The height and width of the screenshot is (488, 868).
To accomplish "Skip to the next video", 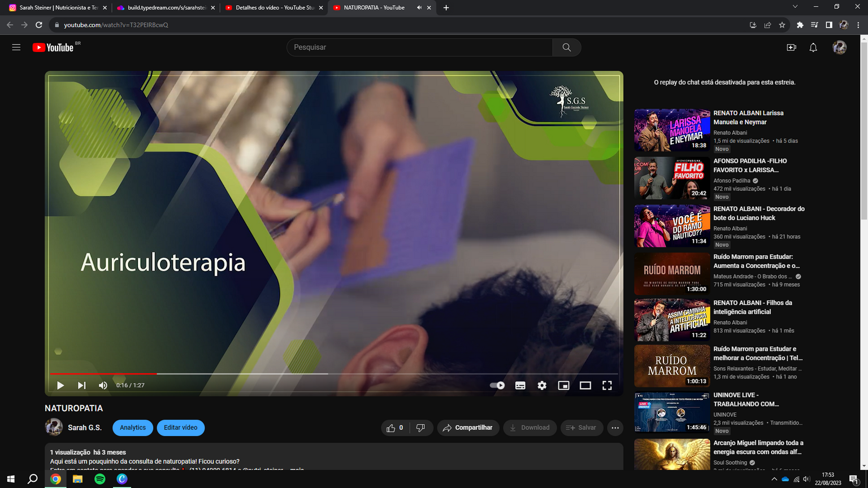I will tap(82, 385).
